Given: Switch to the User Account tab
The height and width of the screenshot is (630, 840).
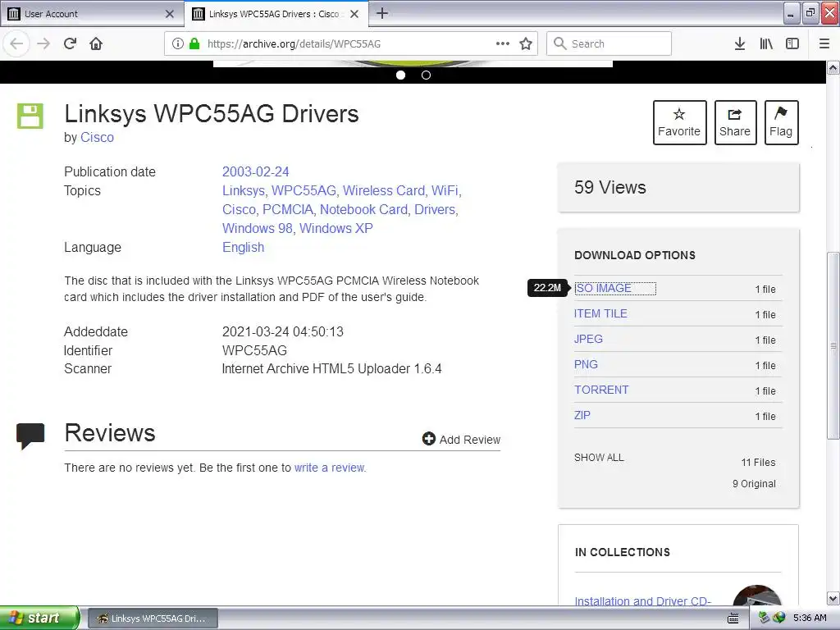Looking at the screenshot, I should (91, 14).
